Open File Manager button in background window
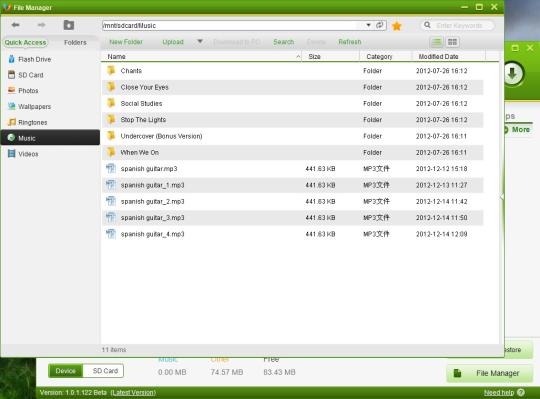Screen dimensions: 540x399 tap(490, 373)
